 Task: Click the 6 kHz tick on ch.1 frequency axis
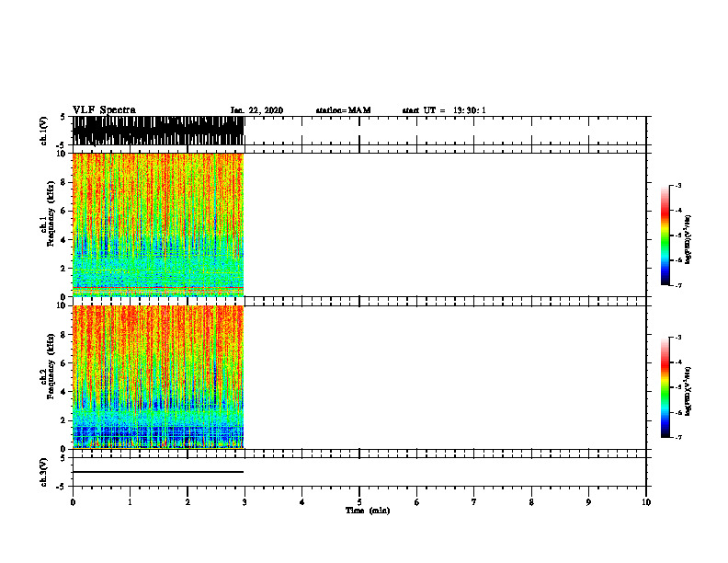coord(64,211)
